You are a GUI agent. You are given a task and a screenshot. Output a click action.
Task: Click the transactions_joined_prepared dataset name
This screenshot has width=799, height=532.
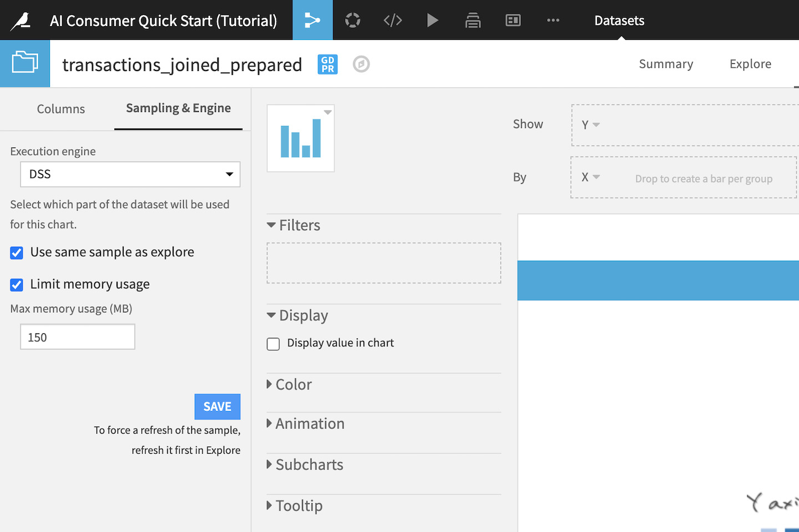click(182, 65)
